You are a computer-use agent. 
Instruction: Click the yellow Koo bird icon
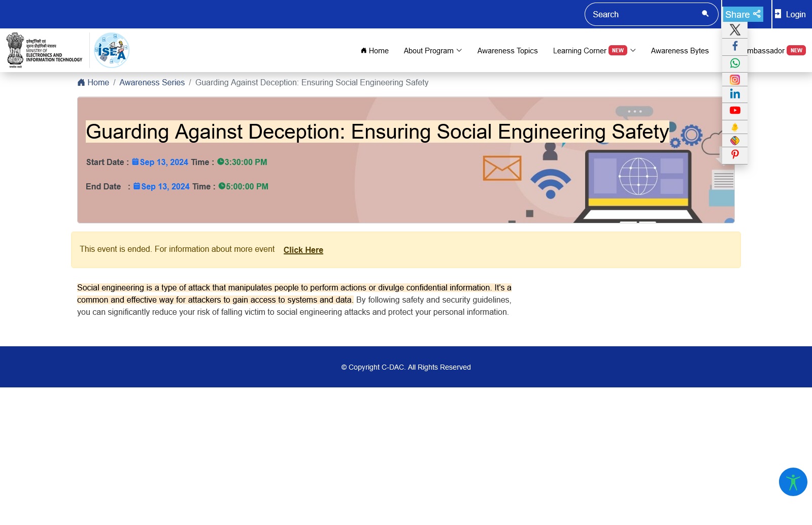pyautogui.click(x=734, y=127)
